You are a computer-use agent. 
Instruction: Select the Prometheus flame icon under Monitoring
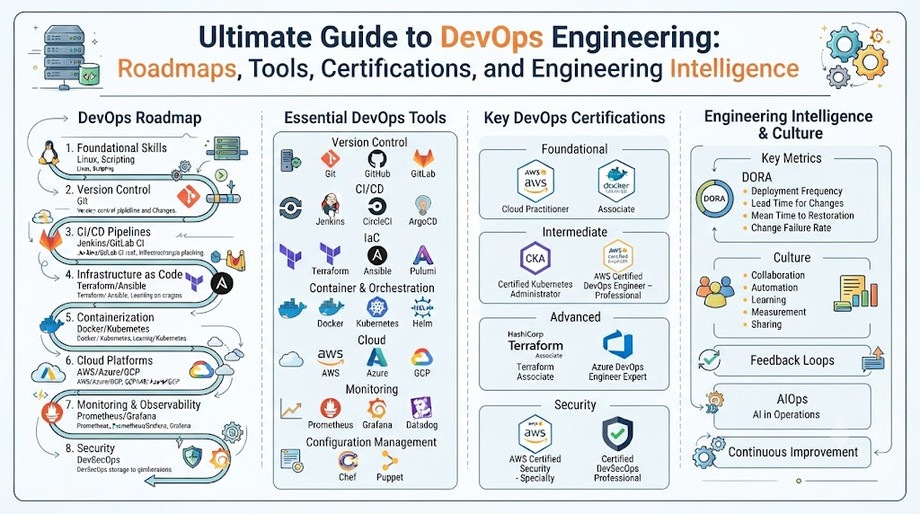click(x=330, y=408)
